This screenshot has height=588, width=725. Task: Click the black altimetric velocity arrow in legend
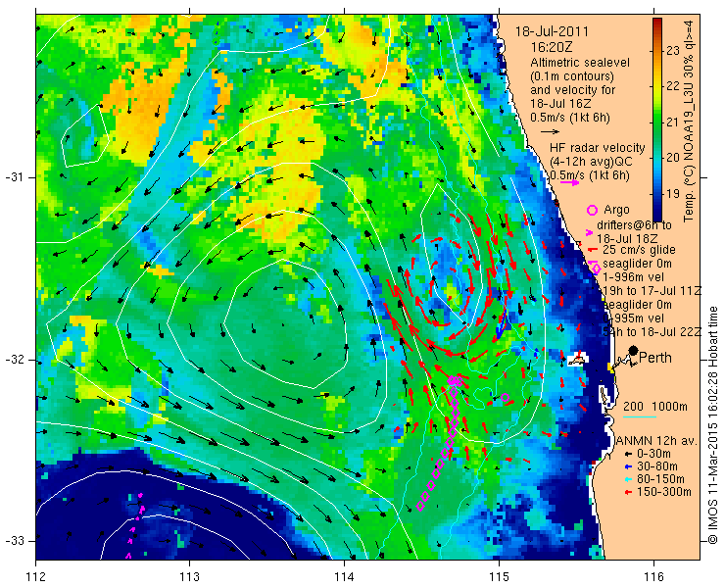[x=551, y=132]
